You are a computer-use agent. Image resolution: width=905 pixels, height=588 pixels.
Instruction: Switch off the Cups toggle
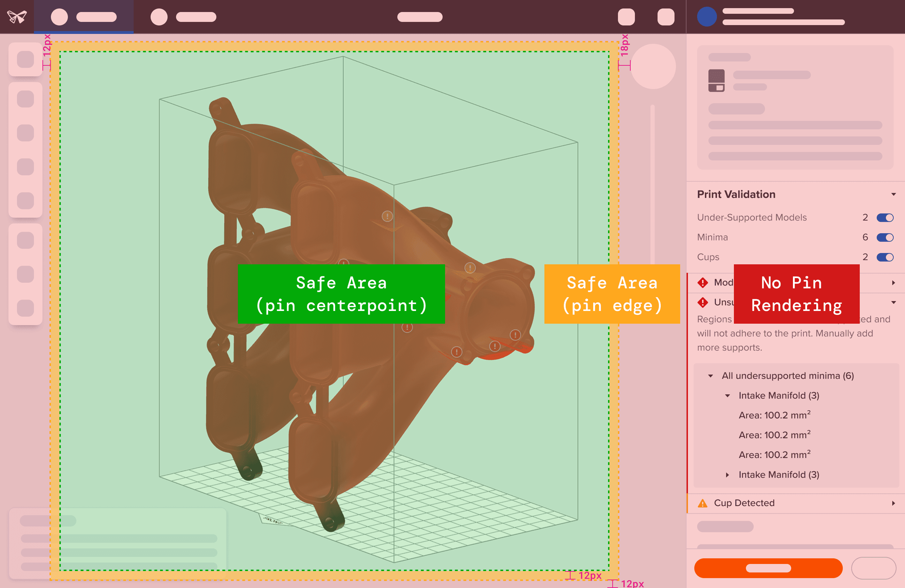coord(884,257)
